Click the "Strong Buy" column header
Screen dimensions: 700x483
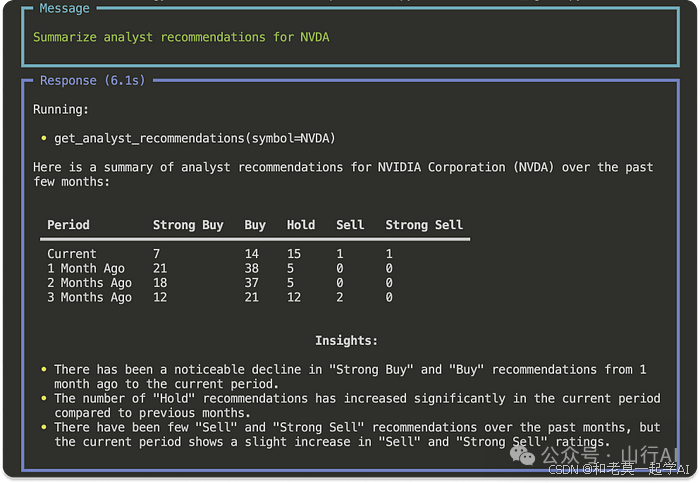188,225
